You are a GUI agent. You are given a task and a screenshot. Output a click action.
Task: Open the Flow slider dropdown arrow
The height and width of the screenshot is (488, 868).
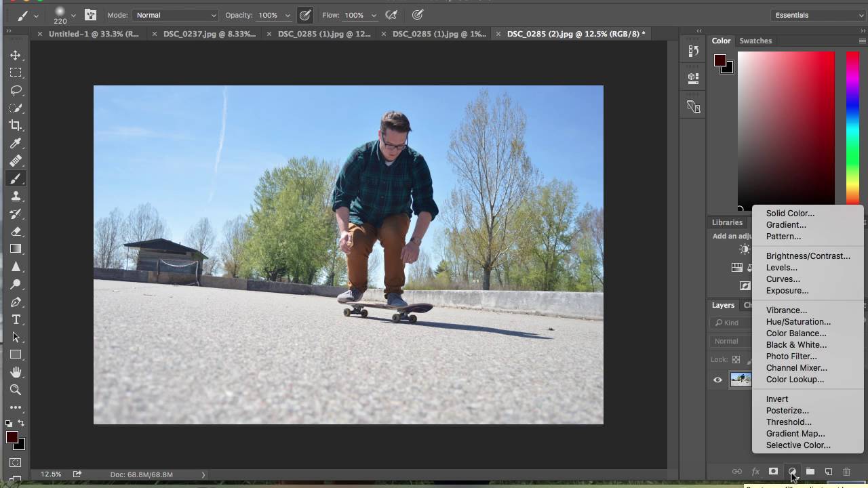374,15
